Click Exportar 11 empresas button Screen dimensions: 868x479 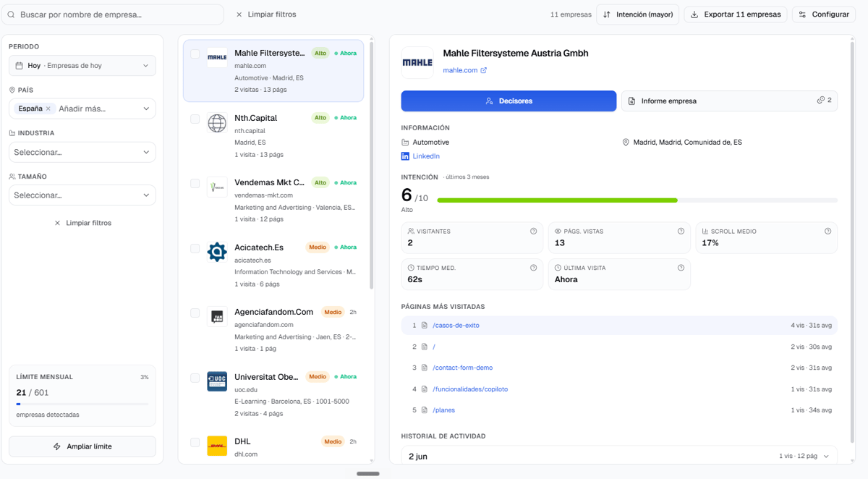(x=736, y=14)
